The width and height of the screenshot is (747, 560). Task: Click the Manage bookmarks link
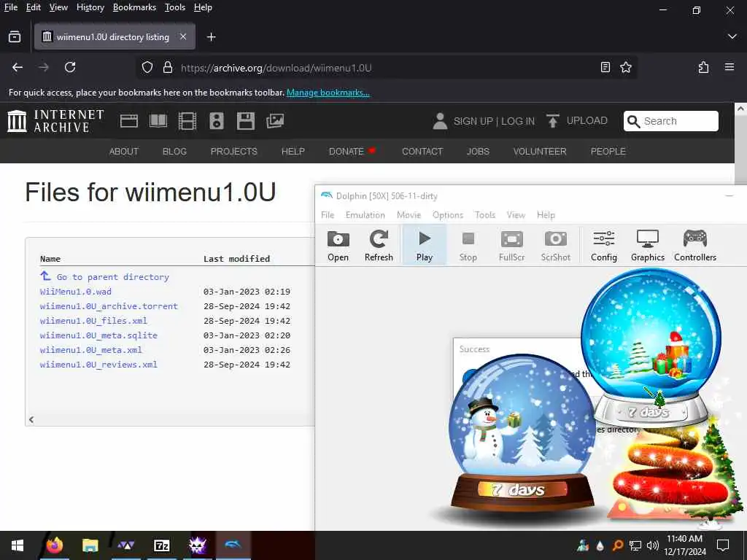tap(328, 93)
